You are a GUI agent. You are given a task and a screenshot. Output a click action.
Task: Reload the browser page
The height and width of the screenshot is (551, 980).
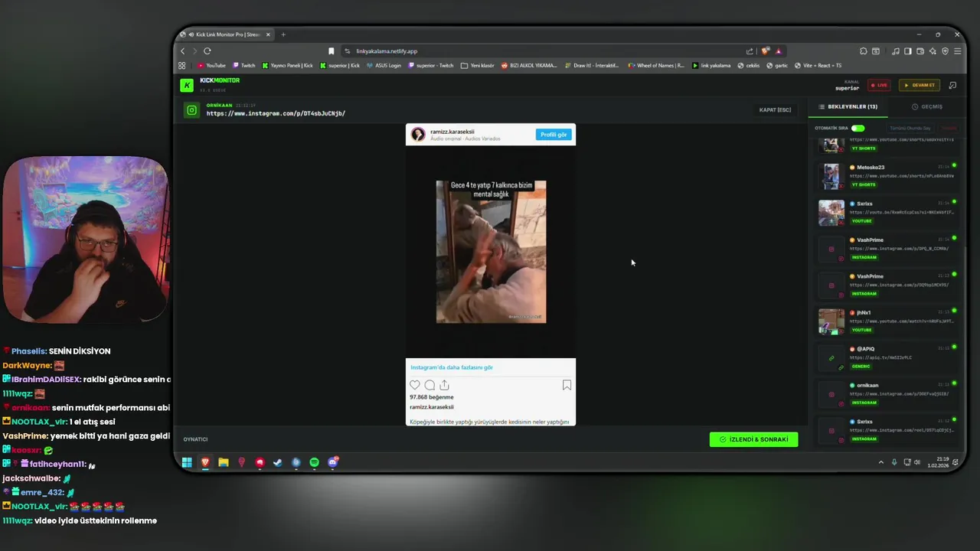[x=207, y=51]
